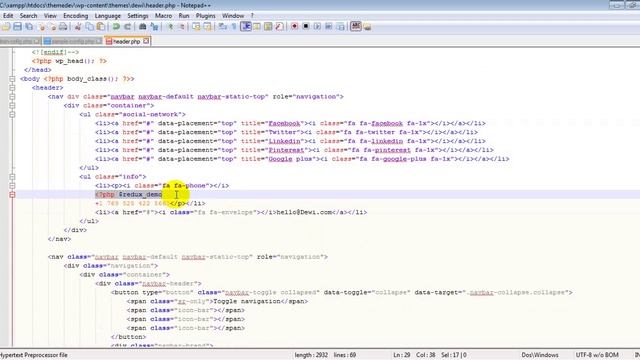Toggle show all characters
This screenshot has width=640, height=360.
pyautogui.click(x=234, y=27)
